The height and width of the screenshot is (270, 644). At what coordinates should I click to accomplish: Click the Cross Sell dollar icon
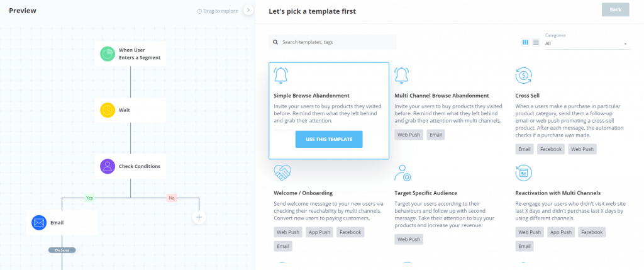point(523,76)
